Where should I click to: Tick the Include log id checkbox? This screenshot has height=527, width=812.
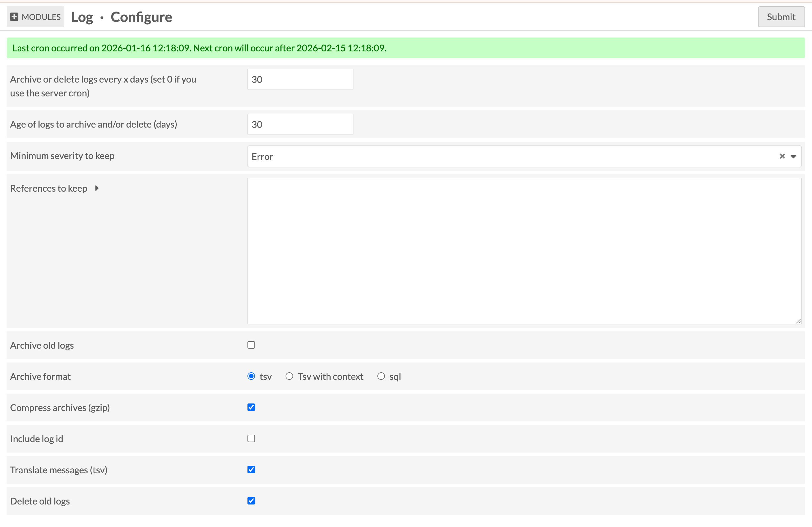click(251, 438)
